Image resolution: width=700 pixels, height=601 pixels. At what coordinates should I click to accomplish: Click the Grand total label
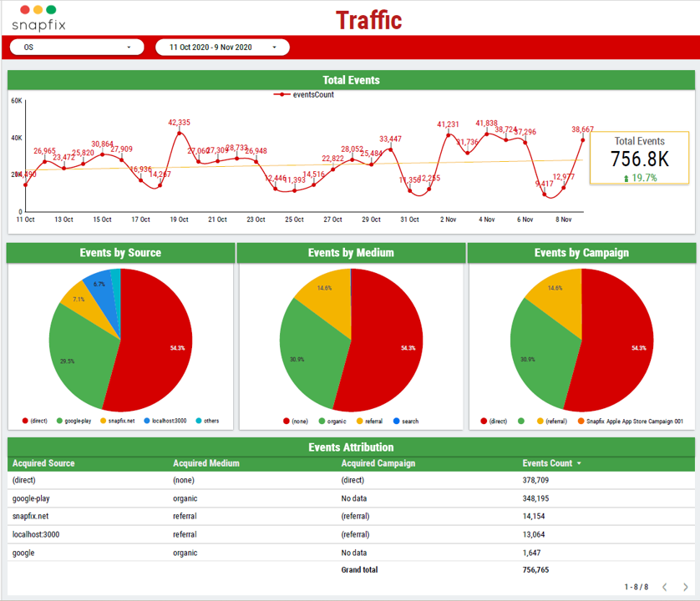pos(359,570)
